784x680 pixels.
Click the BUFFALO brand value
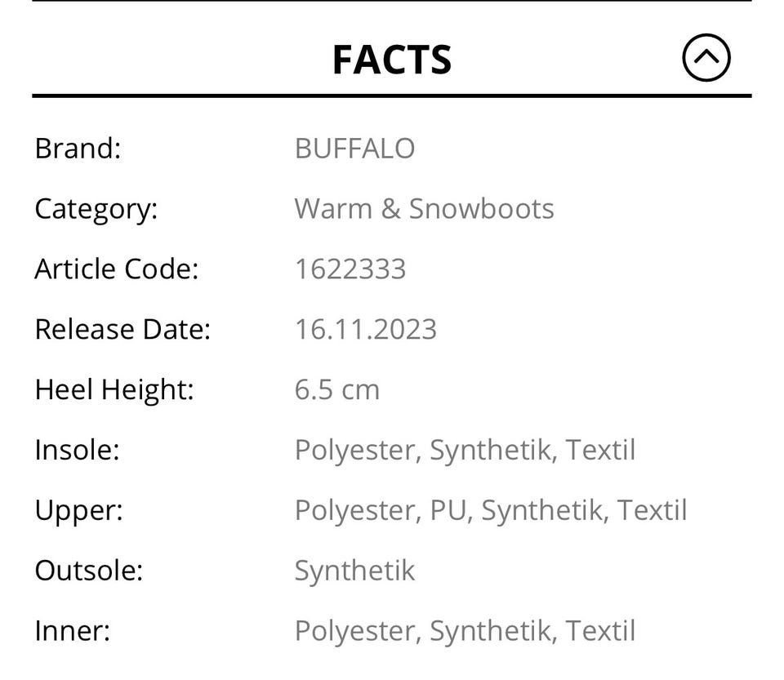354,149
